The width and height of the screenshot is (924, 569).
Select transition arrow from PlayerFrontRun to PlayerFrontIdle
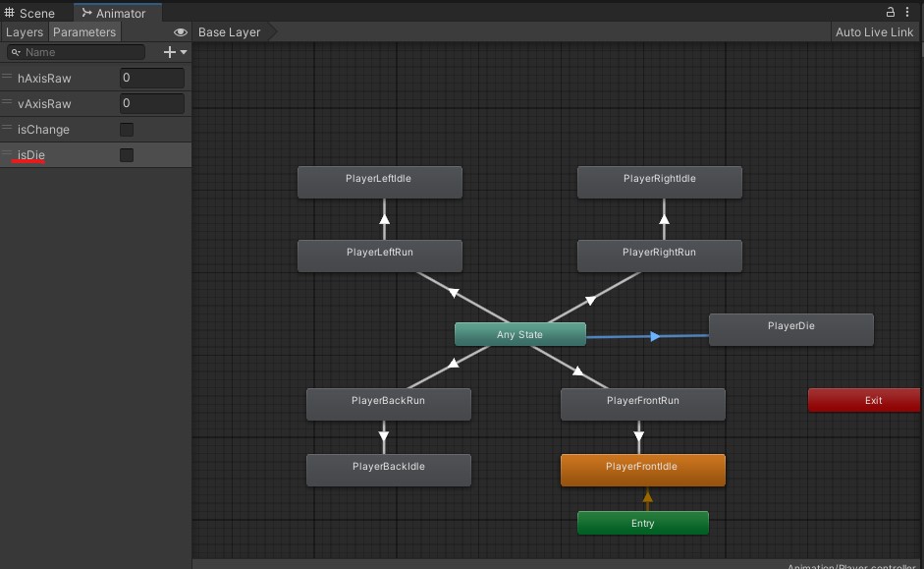pyautogui.click(x=639, y=437)
